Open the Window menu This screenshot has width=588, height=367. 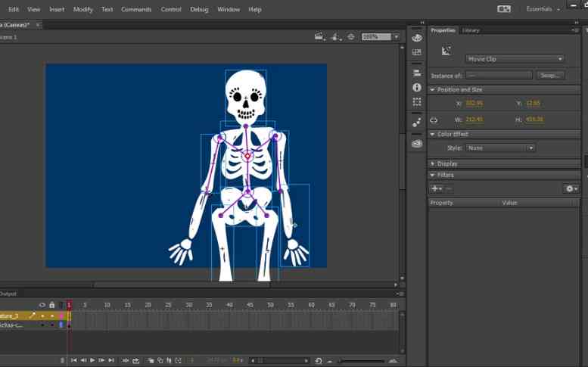pyautogui.click(x=229, y=9)
